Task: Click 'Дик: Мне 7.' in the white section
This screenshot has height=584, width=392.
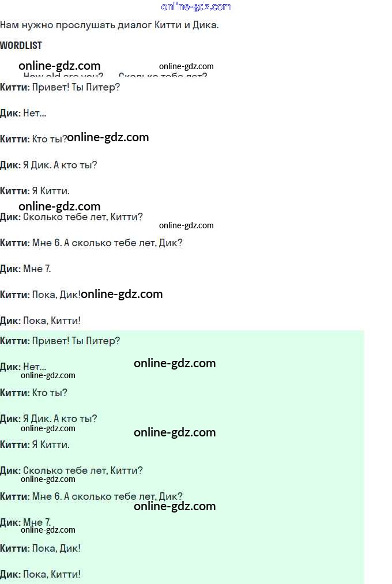Action: (x=25, y=269)
